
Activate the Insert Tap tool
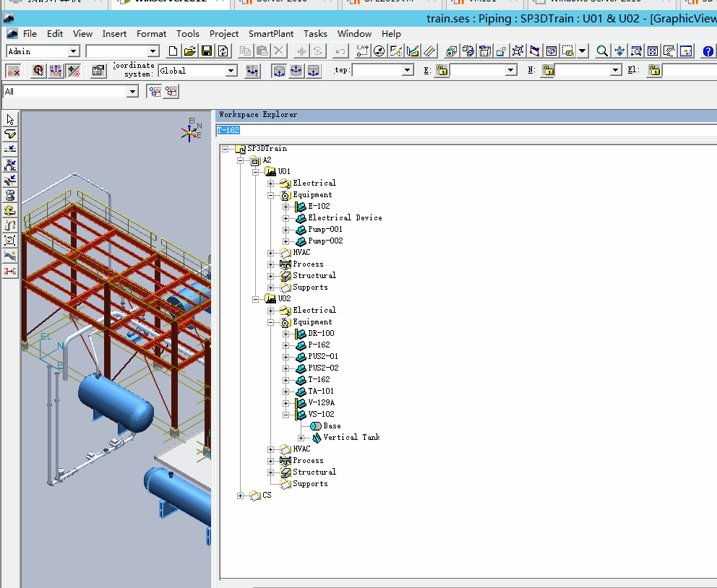[x=10, y=180]
